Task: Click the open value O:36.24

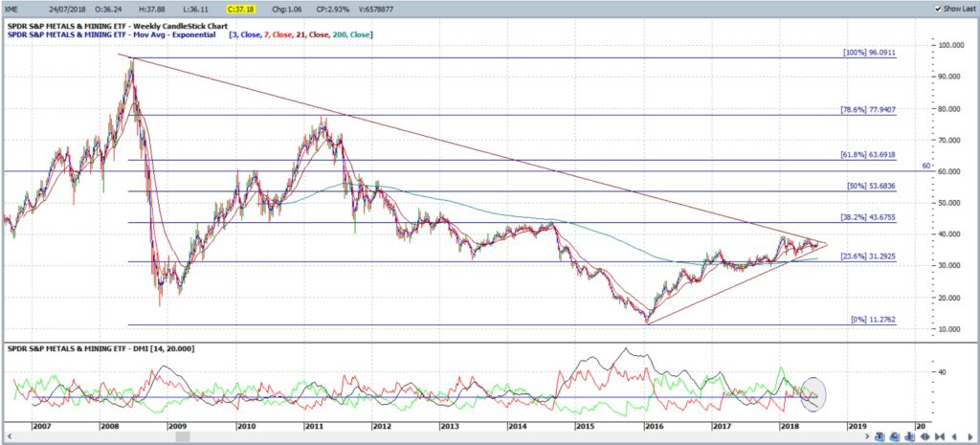Action: pyautogui.click(x=108, y=10)
